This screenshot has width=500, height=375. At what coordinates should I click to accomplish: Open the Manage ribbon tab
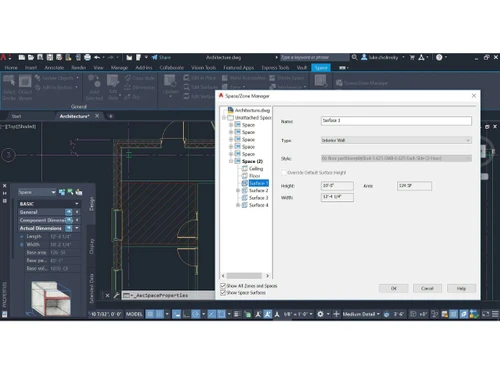click(119, 68)
